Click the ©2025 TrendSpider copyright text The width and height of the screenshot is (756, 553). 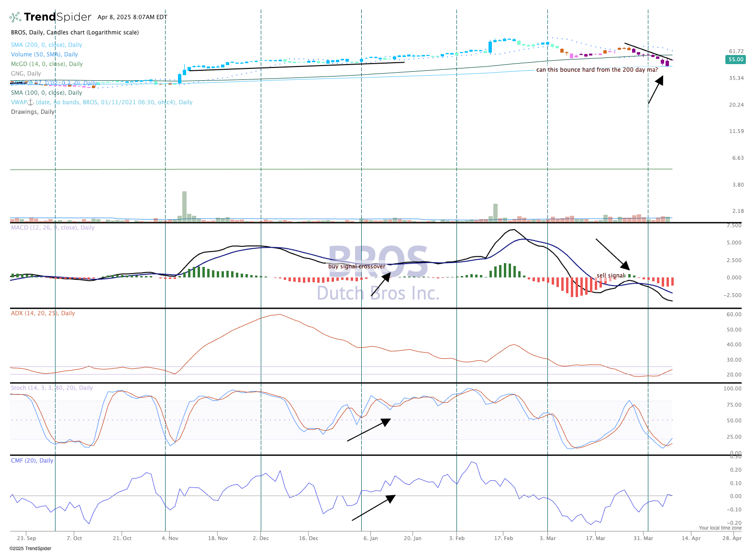(30, 549)
